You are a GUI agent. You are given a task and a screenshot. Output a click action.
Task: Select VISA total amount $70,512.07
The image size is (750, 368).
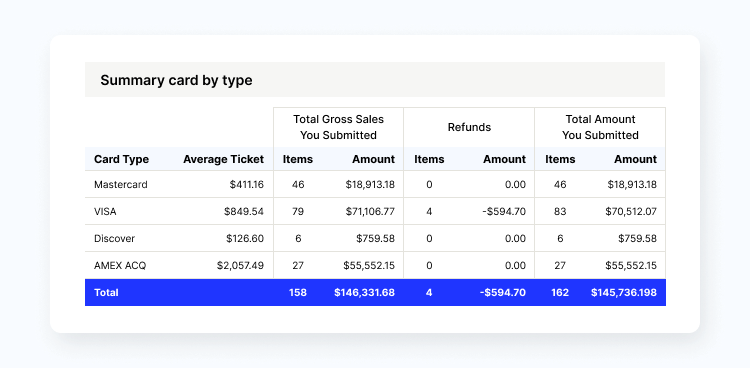tap(631, 211)
